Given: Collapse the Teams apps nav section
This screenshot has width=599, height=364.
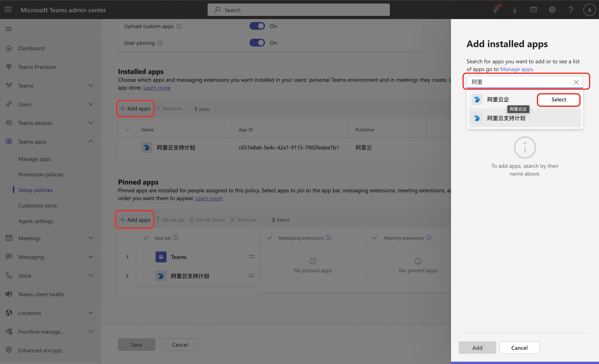Looking at the screenshot, I should pos(91,142).
